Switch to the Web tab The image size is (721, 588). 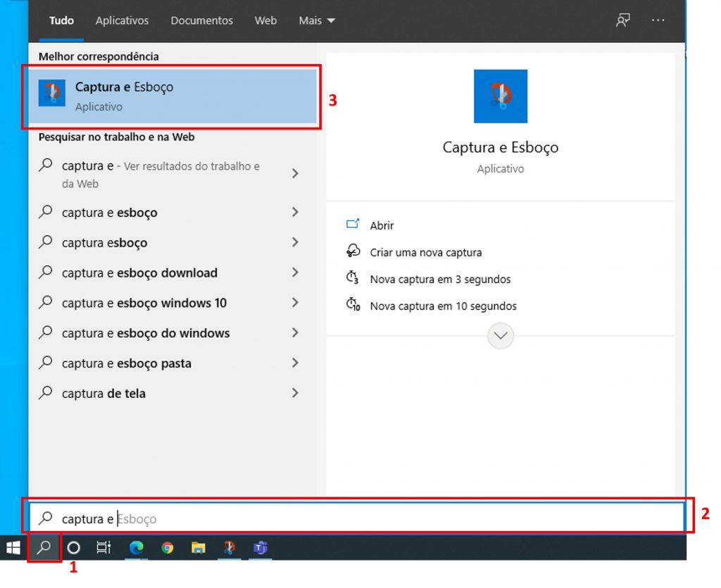(x=265, y=20)
